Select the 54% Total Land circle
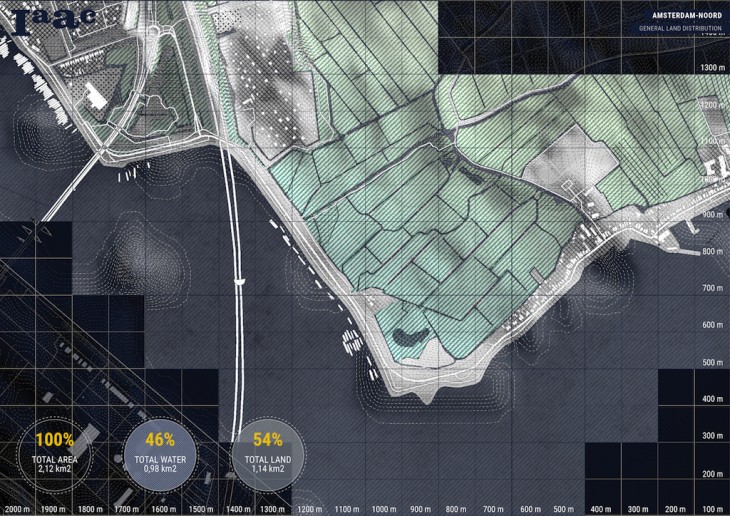The height and width of the screenshot is (516, 730). [264, 453]
